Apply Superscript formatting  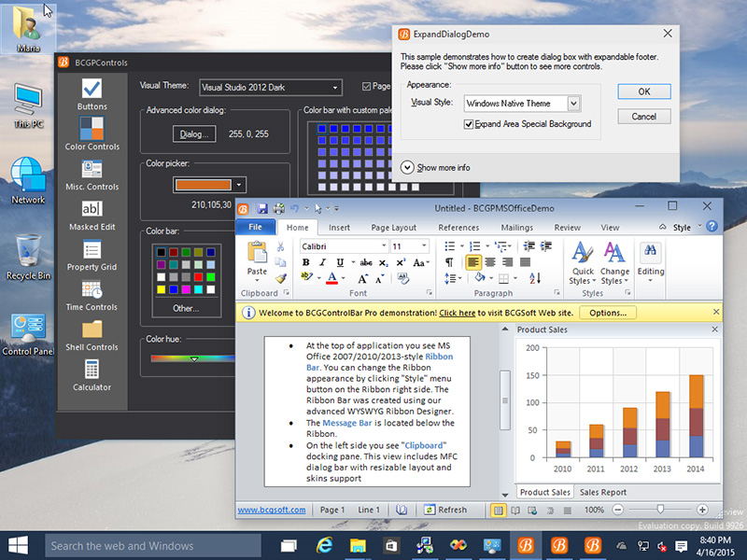pyautogui.click(x=401, y=262)
